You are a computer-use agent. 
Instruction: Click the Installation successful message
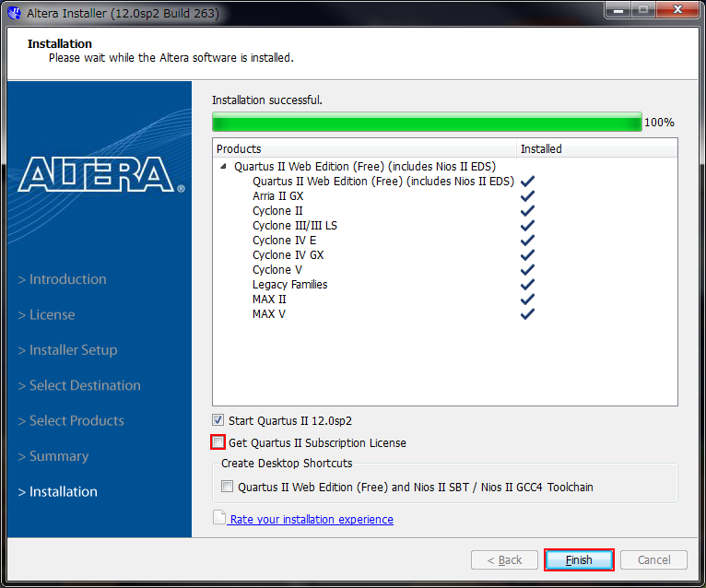[267, 100]
